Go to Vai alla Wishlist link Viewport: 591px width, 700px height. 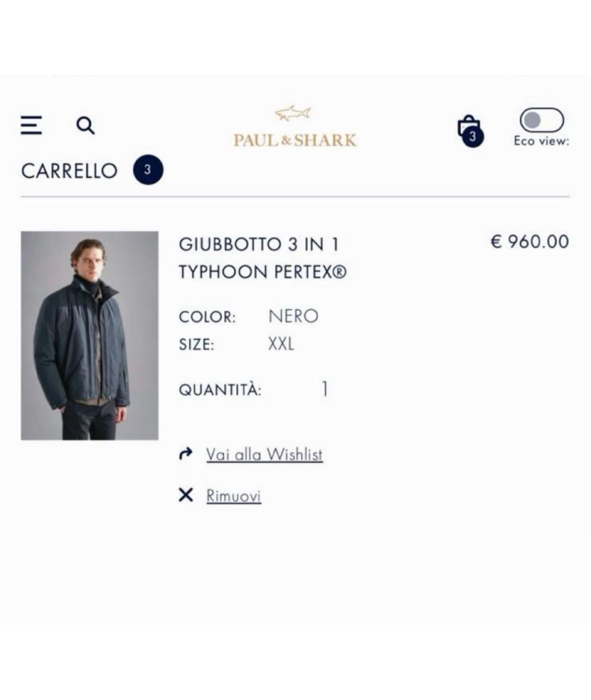point(264,454)
